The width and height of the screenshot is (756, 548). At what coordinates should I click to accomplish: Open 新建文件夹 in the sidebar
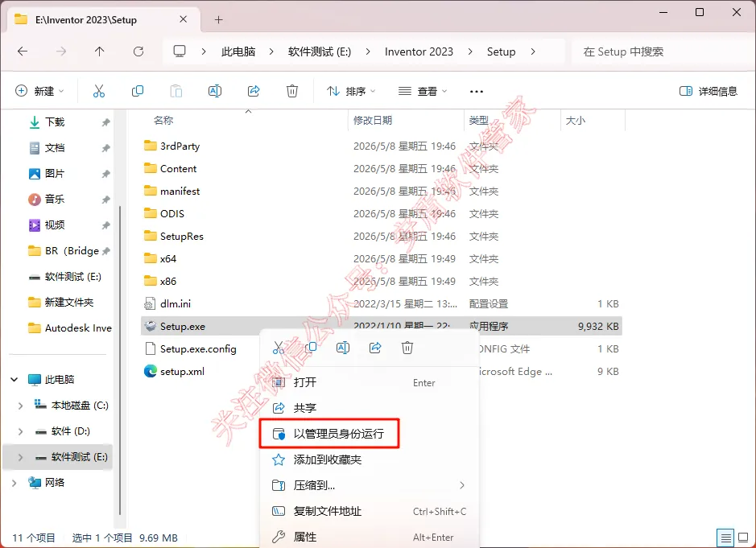69,303
